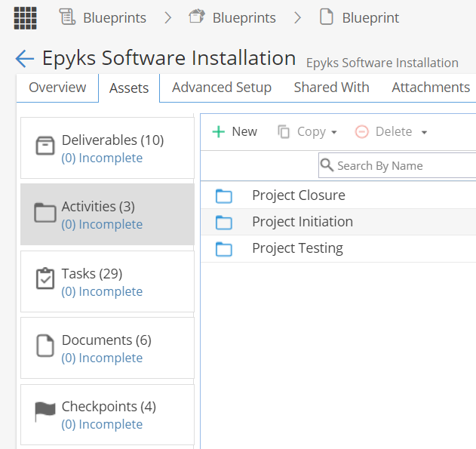
Task: Open the app grid menu icon
Action: pyautogui.click(x=25, y=18)
